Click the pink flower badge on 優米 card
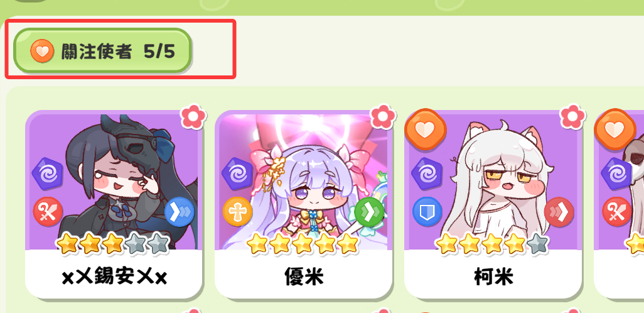Viewport: 644px width, 313px height. click(x=383, y=117)
